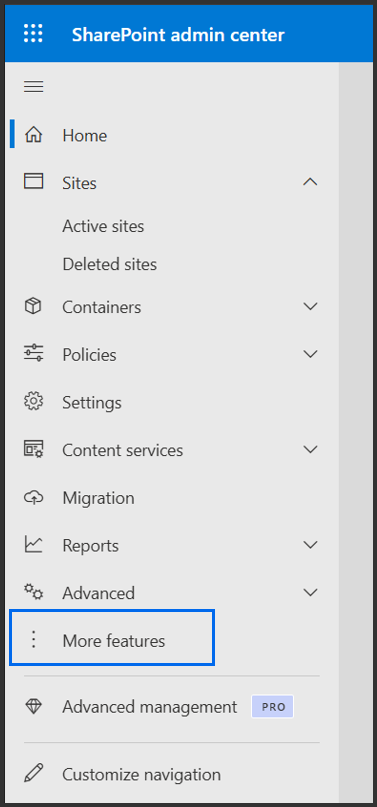Viewport: 377px width, 807px height.
Task: Select Containers in the navigation
Action: (x=102, y=307)
